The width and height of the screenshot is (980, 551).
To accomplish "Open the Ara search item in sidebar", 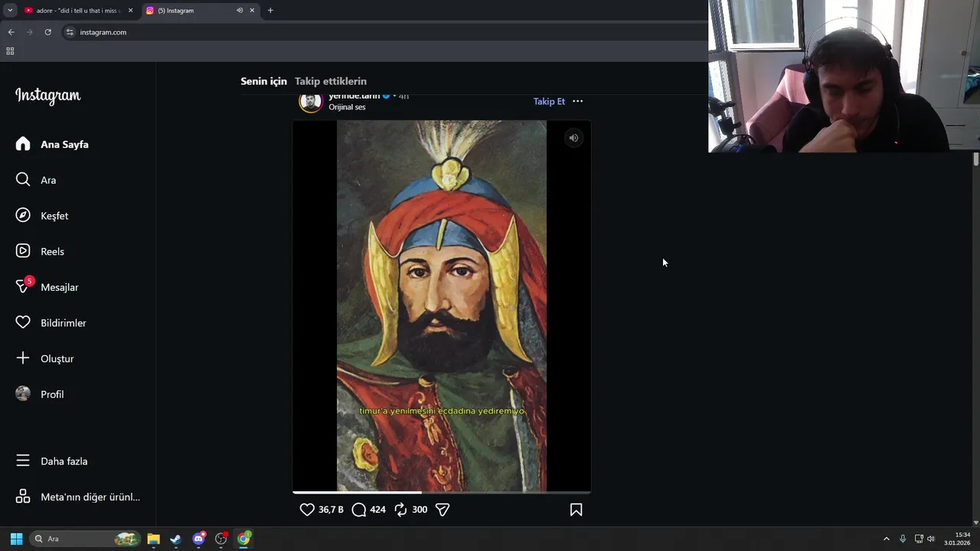I will coord(36,180).
